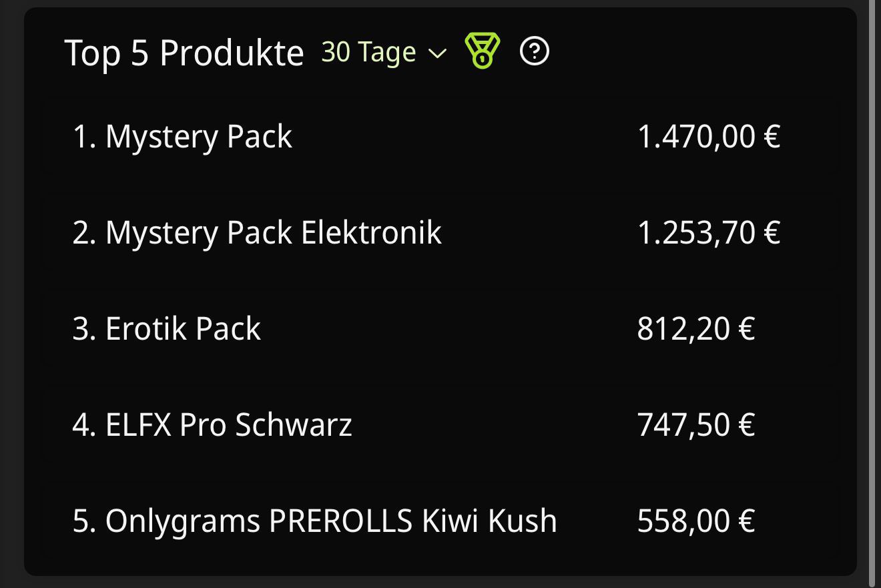Select the 812,20 € amount for Erotik Pack
Viewport: 881px width, 588px height.
click(x=696, y=328)
